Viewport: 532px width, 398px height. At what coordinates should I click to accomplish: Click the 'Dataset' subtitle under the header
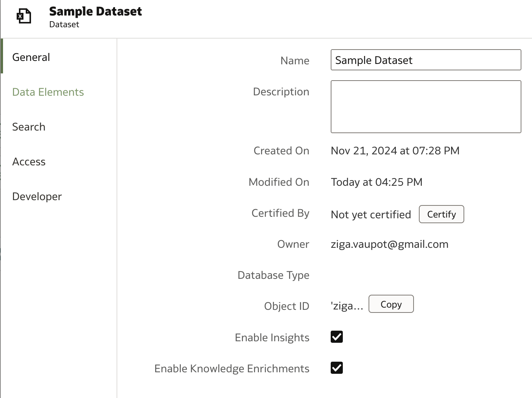click(x=64, y=25)
